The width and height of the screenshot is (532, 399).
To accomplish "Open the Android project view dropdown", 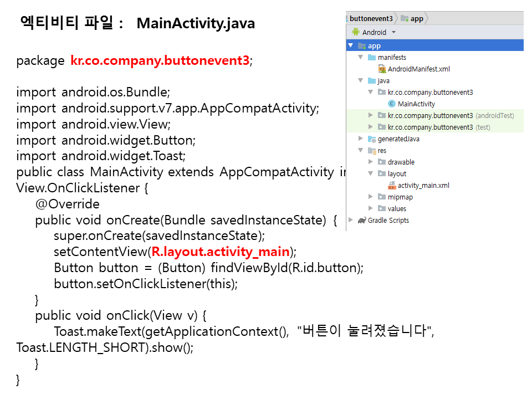I will [393, 33].
